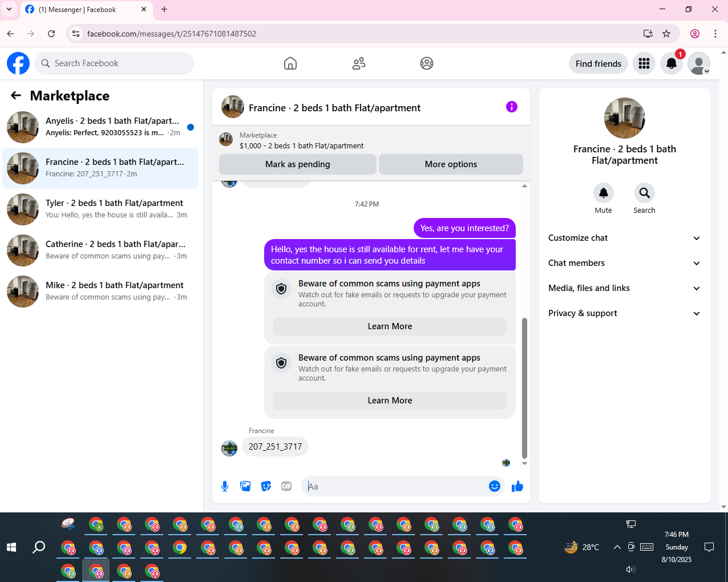Record a voice clip with the microphone icon

point(225,486)
